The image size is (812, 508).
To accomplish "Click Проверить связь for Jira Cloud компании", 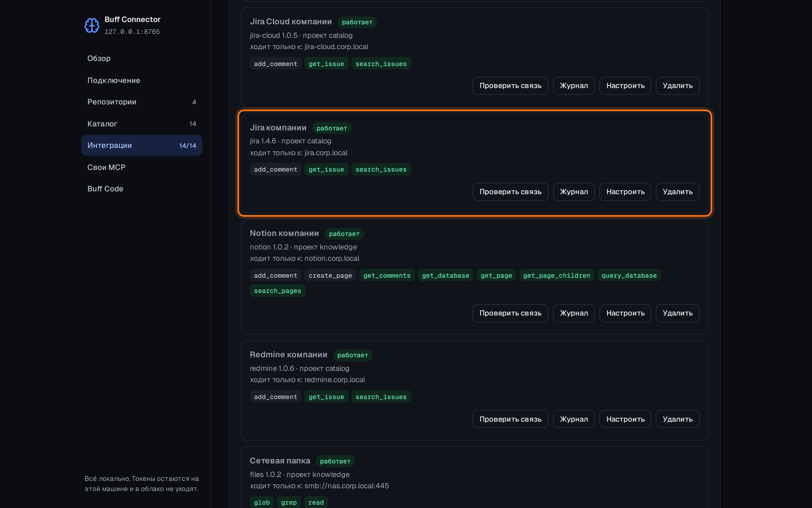I will click(510, 86).
